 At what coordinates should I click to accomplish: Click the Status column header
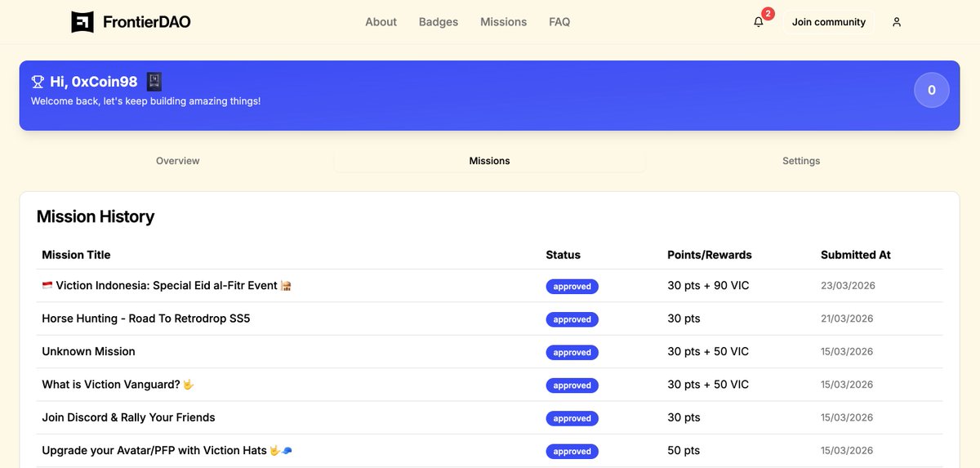click(563, 255)
